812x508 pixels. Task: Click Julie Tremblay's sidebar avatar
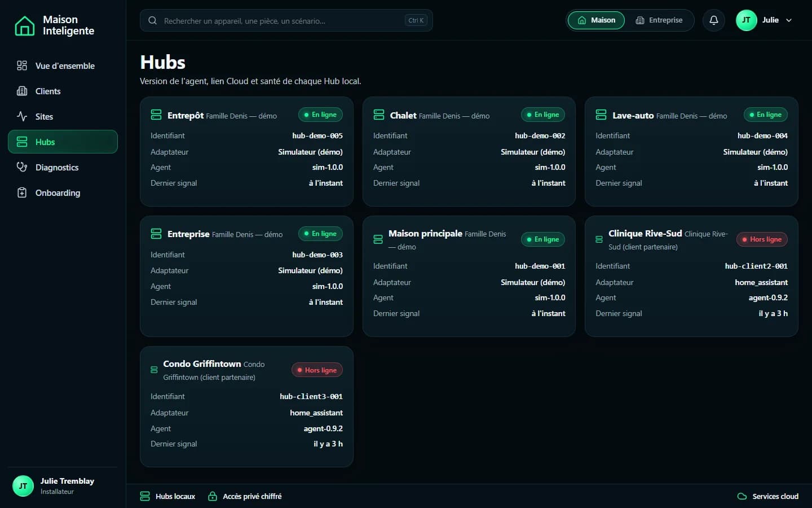[23, 486]
